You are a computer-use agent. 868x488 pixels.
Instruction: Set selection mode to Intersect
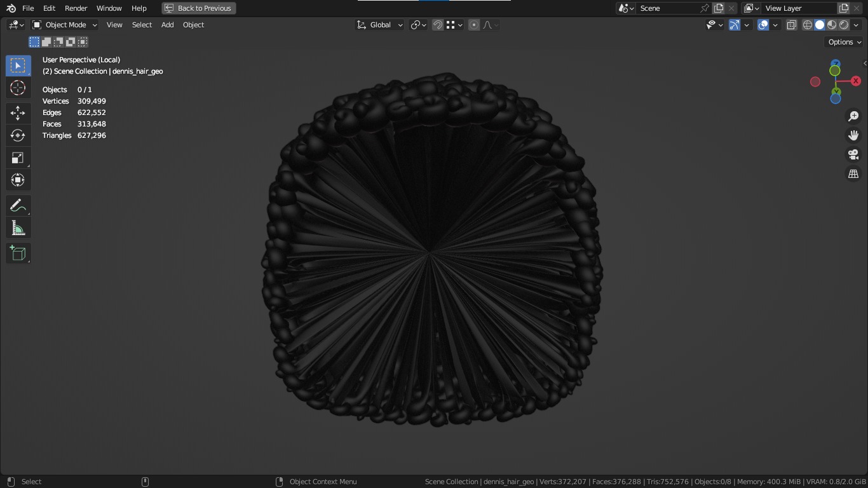(83, 42)
